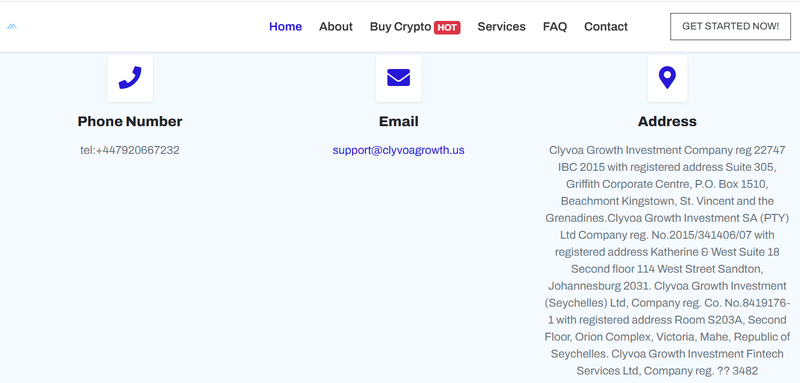Select the Address heading
This screenshot has width=800, height=383.
(667, 121)
